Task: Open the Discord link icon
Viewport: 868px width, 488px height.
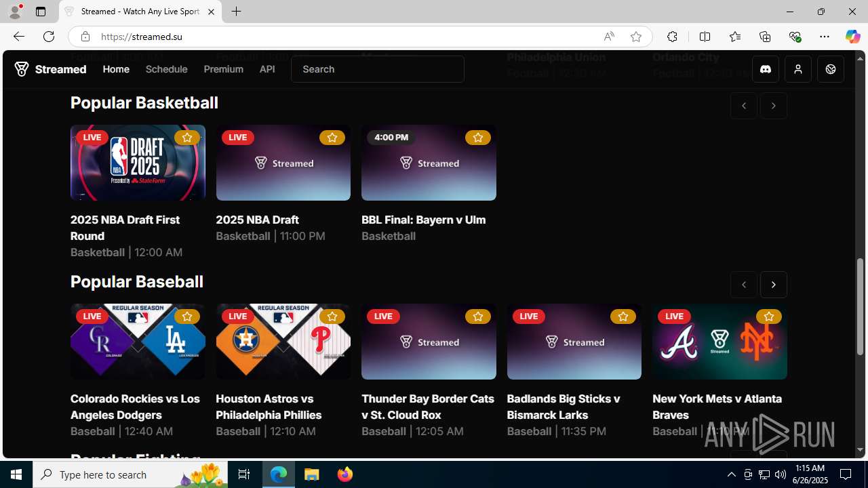Action: coord(766,69)
